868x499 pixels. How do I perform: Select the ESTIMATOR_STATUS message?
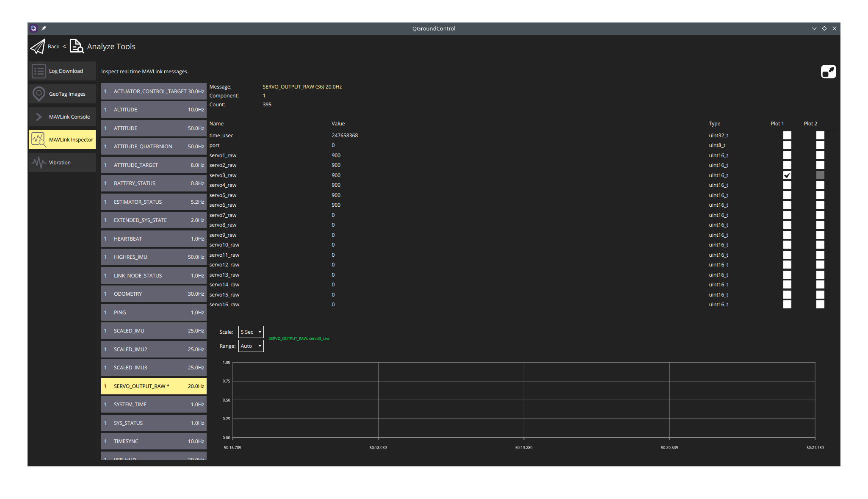[154, 202]
